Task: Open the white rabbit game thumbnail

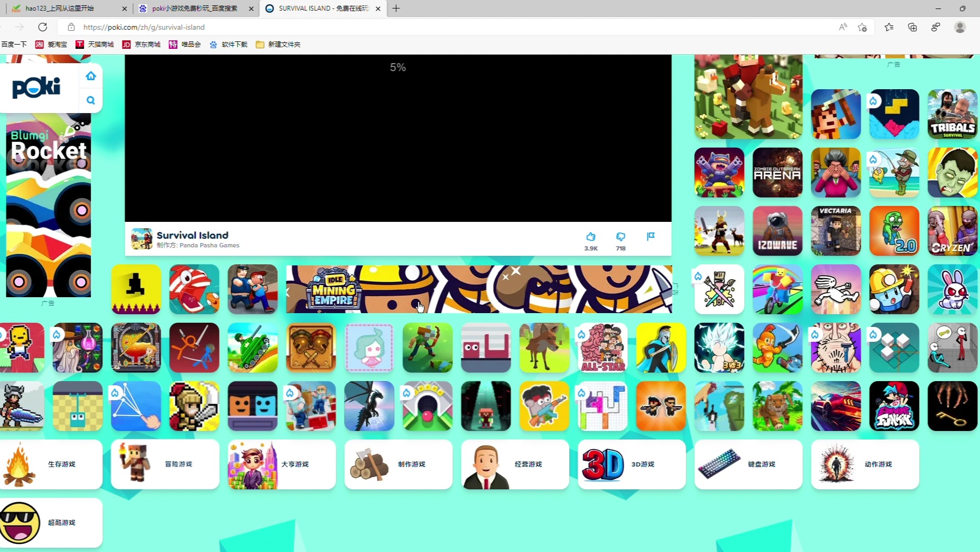Action: point(952,289)
